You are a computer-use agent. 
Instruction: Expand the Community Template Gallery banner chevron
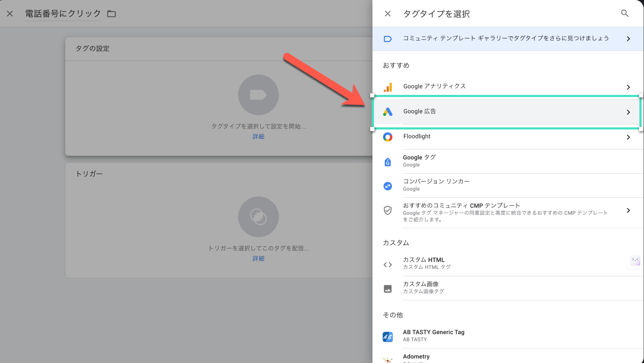click(x=628, y=39)
